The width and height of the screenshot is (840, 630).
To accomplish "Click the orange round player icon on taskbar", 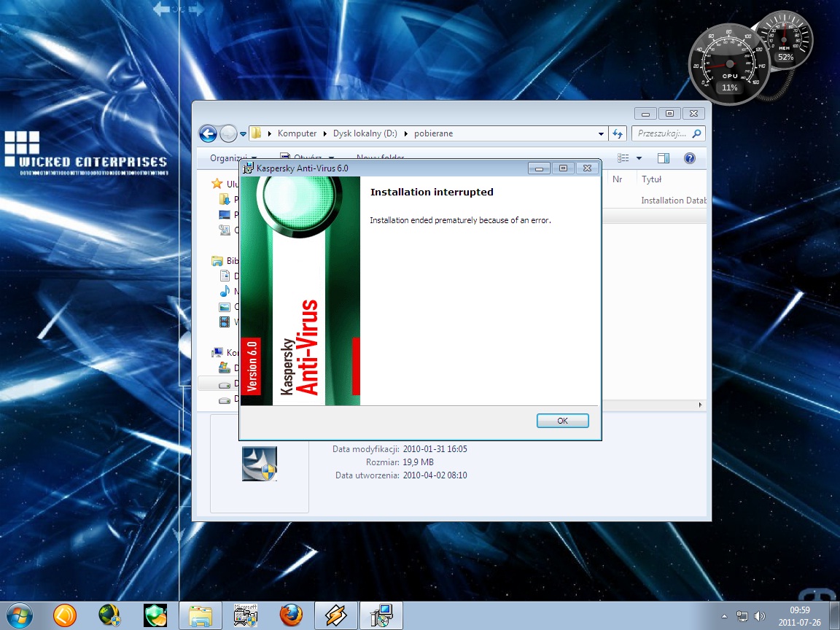I will point(65,615).
